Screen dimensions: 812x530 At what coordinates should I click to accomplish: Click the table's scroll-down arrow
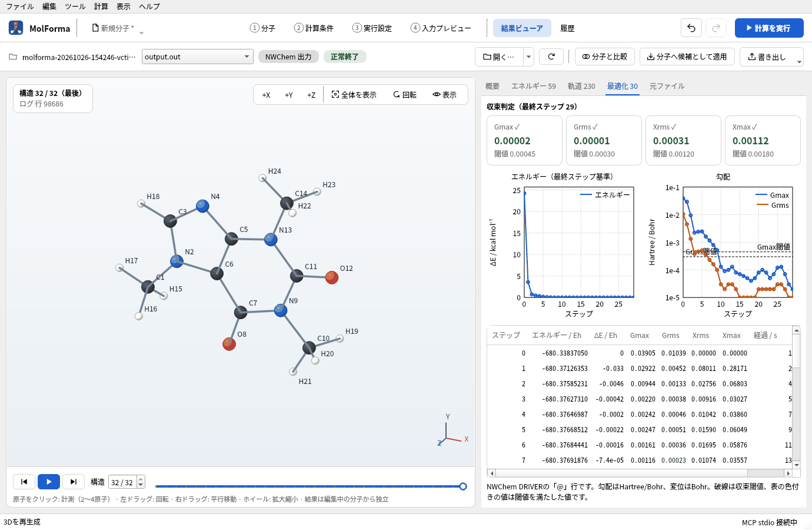click(x=796, y=465)
